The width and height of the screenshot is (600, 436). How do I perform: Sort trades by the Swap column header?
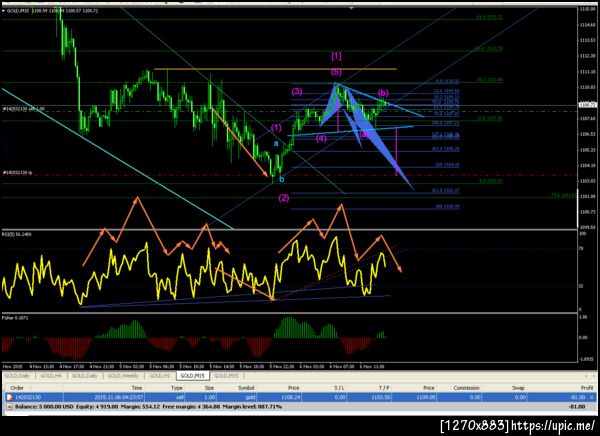[x=518, y=388]
